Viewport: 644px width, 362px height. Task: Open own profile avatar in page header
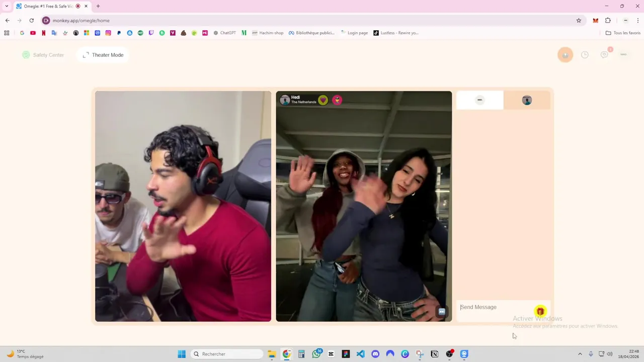click(x=623, y=54)
